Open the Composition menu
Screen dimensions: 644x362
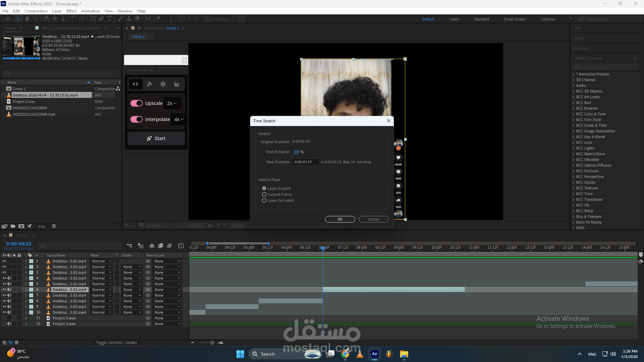[x=36, y=11]
